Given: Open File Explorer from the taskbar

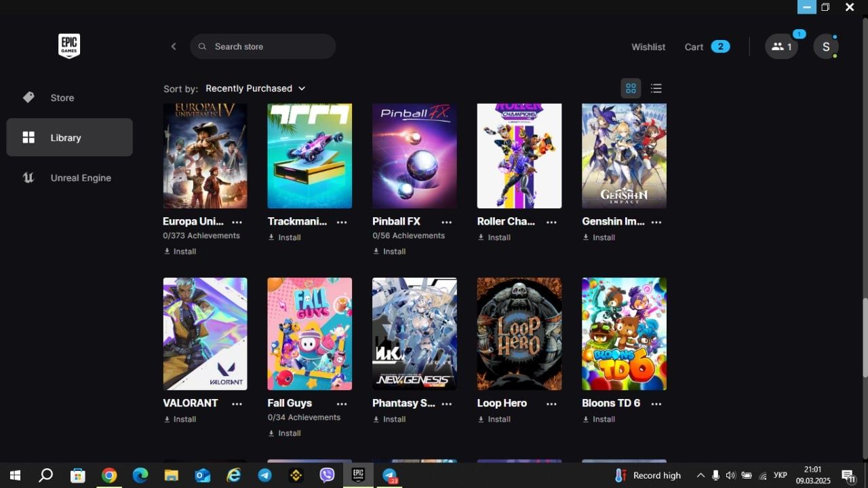Looking at the screenshot, I should click(172, 476).
